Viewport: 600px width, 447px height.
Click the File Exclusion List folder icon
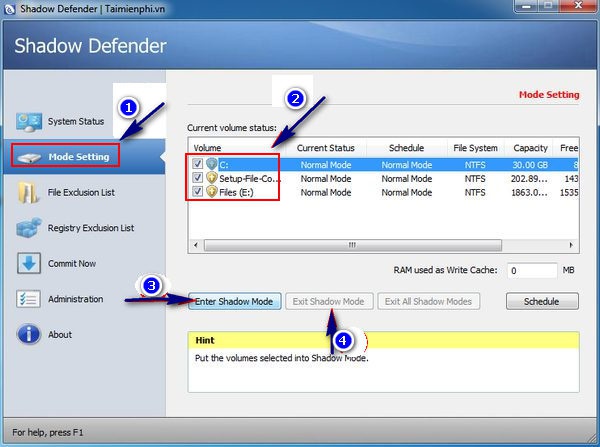click(x=28, y=193)
